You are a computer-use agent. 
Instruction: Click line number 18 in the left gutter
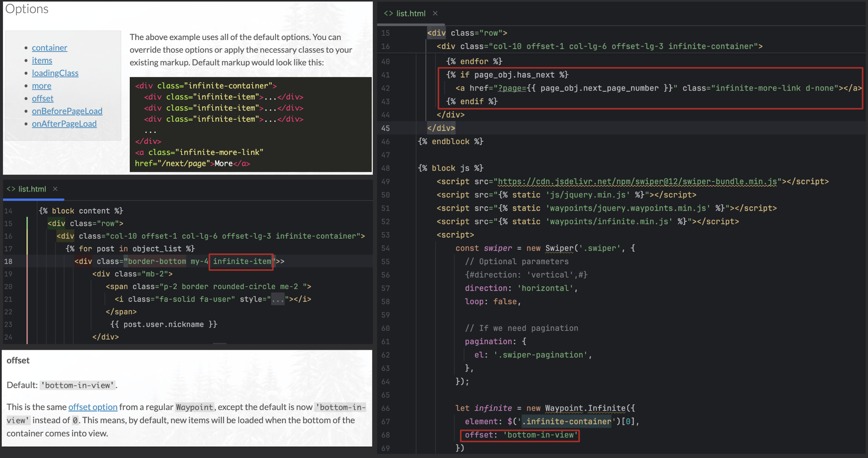8,261
